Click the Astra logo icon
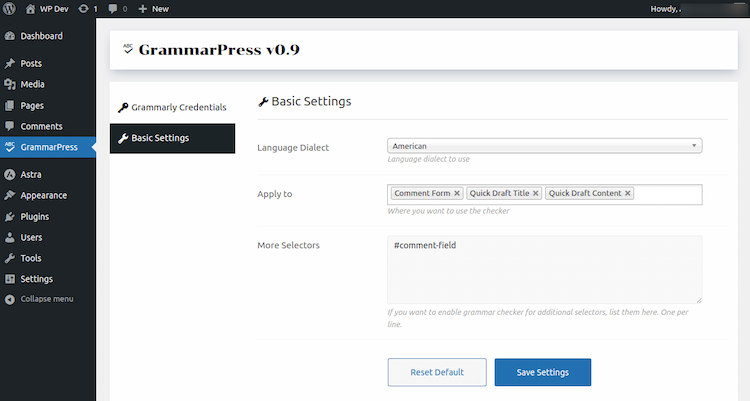Image resolution: width=750 pixels, height=401 pixels. (x=10, y=175)
